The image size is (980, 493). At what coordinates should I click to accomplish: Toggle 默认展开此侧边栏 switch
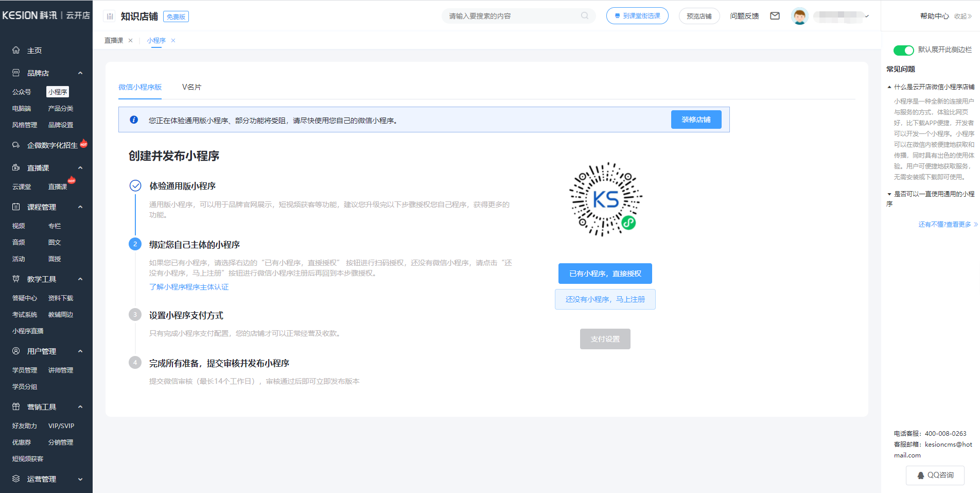point(903,50)
